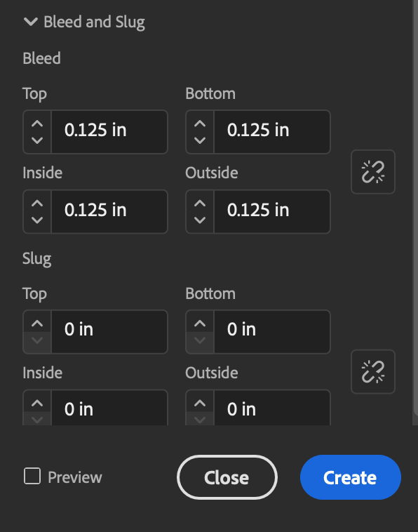
Task: Select the Slug Bottom input field
Action: tap(272, 332)
